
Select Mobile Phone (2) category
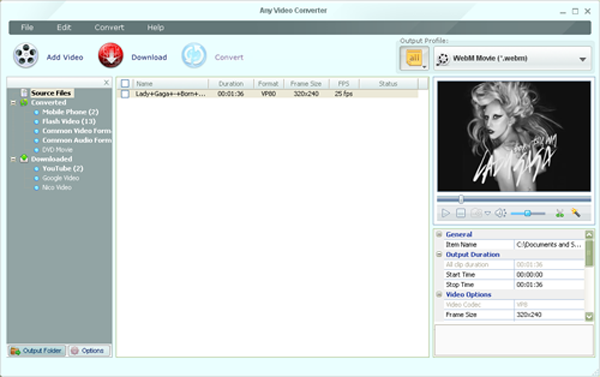pyautogui.click(x=70, y=112)
